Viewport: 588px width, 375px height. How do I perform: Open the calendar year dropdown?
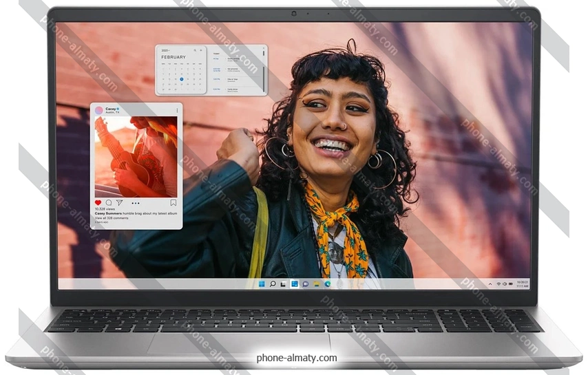tap(165, 50)
